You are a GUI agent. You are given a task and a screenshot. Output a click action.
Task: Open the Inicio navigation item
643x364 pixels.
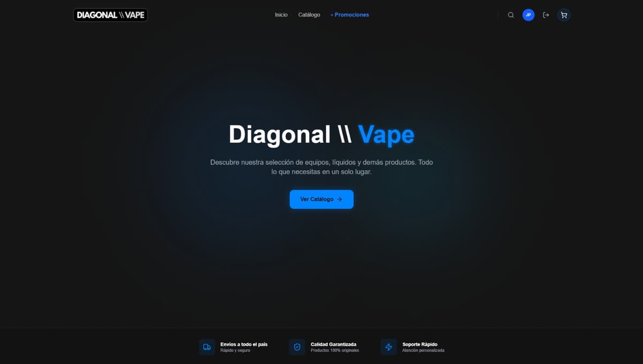pyautogui.click(x=281, y=14)
